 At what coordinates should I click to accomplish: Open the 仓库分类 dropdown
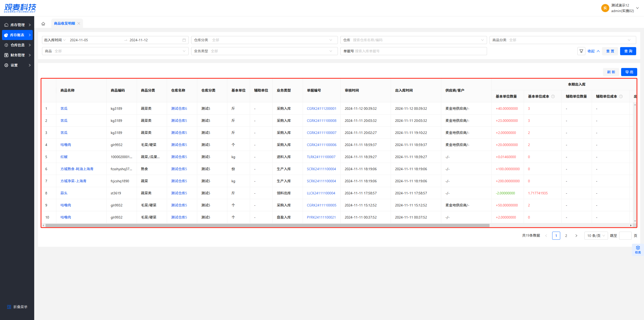click(x=264, y=40)
